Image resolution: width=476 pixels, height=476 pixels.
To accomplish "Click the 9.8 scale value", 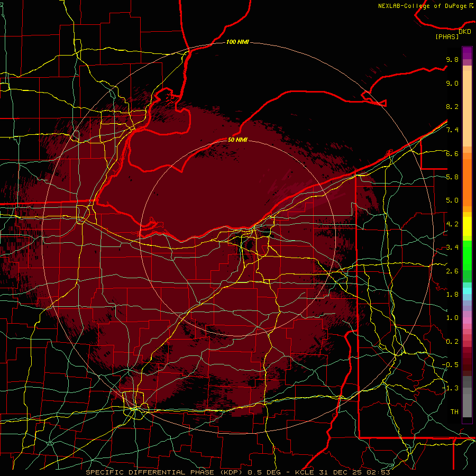I will [452, 59].
